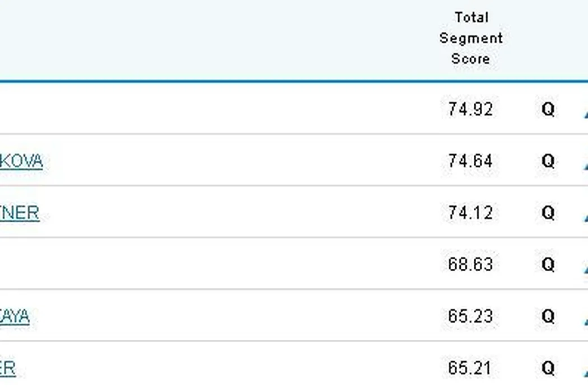Open the skater link ending in TAYA
The width and height of the screenshot is (588, 392).
click(15, 317)
